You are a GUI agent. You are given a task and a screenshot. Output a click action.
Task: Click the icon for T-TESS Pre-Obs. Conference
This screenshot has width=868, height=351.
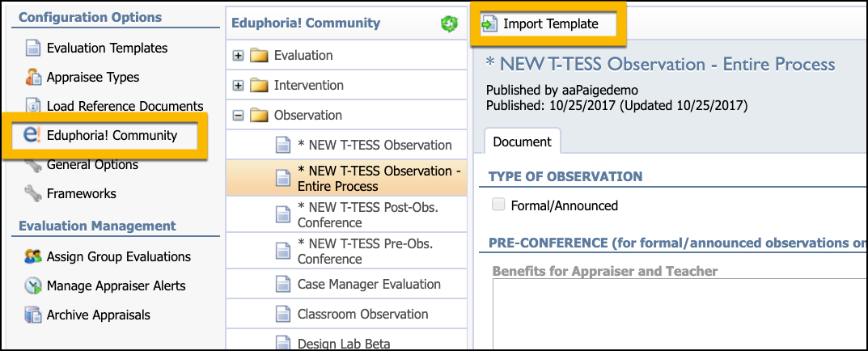[x=283, y=252]
